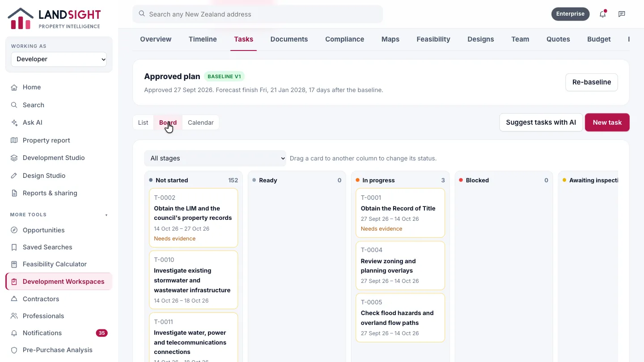Click Suggest tasks with AI button
Screen dimensions: 644x362
541,122
